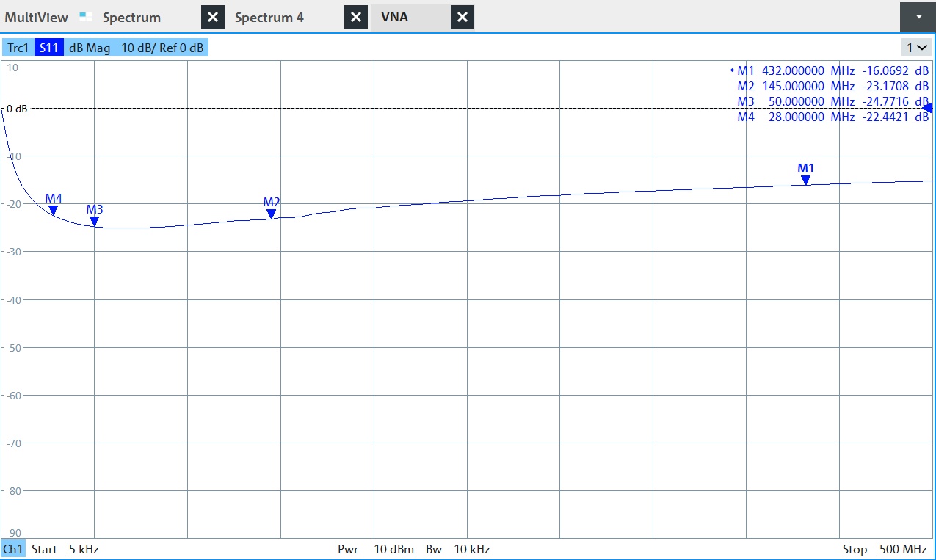Viewport: 936px width, 560px height.
Task: Close the Spectrum tab
Action: click(212, 18)
